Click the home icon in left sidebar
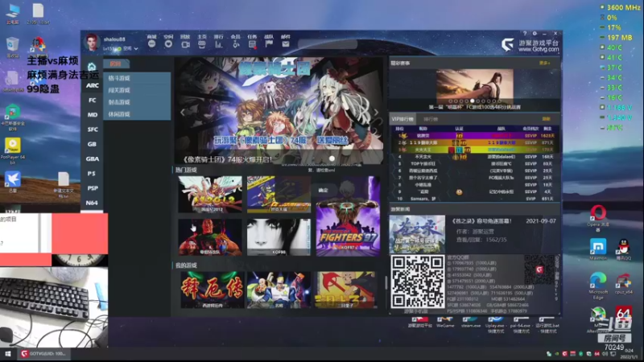Screen dimensions: 644x362 click(92, 66)
